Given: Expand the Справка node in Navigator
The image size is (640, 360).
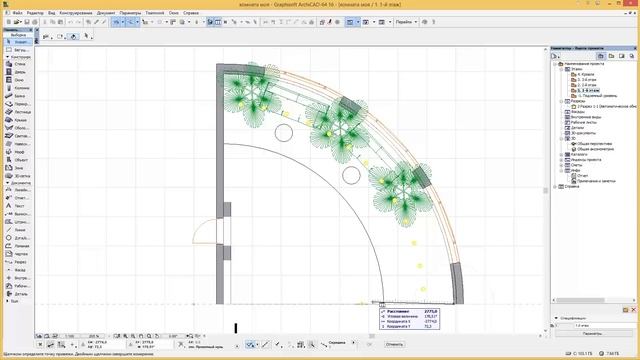Looking at the screenshot, I should point(555,187).
